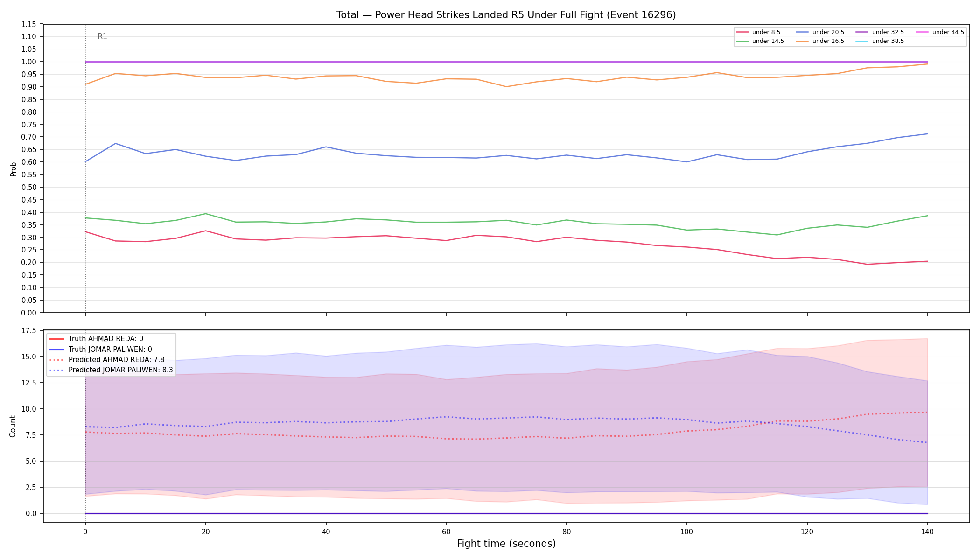The height and width of the screenshot is (560, 980).
Task: Click the '0.20' tick on the Prob axis
Action: pos(29,263)
